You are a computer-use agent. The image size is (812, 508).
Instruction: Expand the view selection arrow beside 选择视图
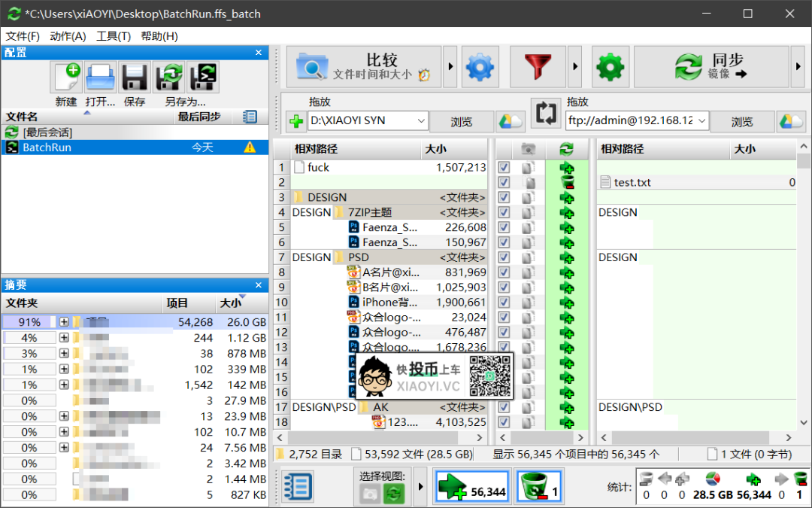coord(420,487)
